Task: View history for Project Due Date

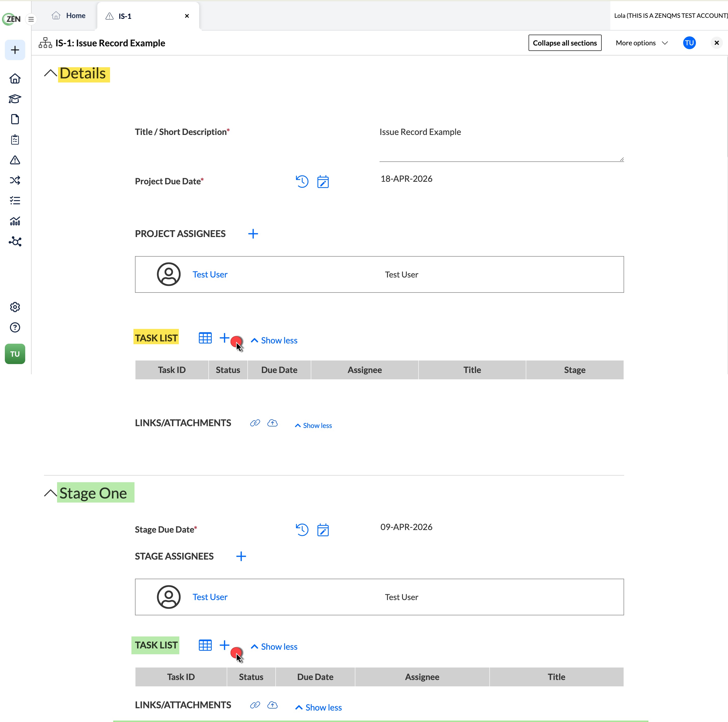Action: [x=302, y=182]
